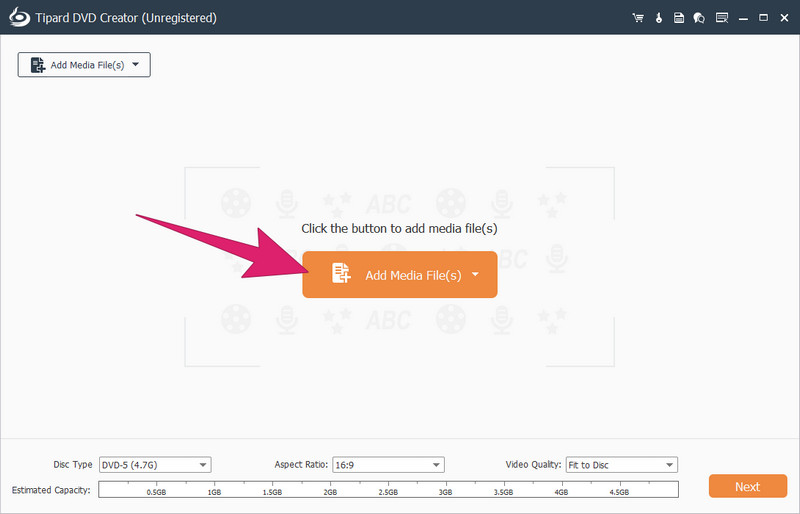Click the Video Quality label
Image resolution: width=800 pixels, height=514 pixels.
tap(533, 464)
